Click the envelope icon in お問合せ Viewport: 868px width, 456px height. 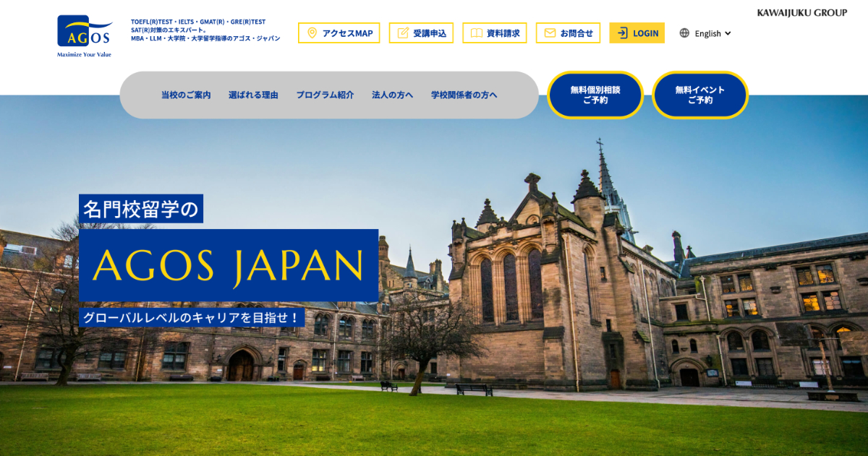point(550,33)
